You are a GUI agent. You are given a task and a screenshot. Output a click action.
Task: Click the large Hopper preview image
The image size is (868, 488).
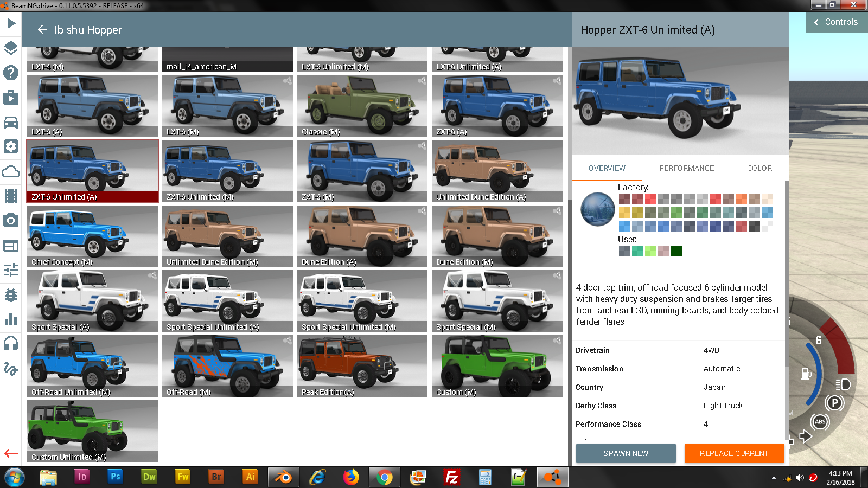(x=680, y=101)
